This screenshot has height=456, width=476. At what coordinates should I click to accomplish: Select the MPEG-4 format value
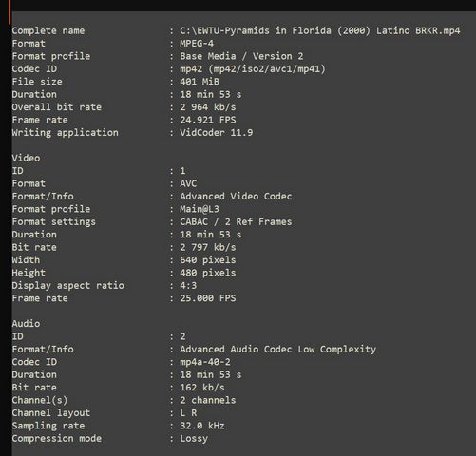coord(197,44)
